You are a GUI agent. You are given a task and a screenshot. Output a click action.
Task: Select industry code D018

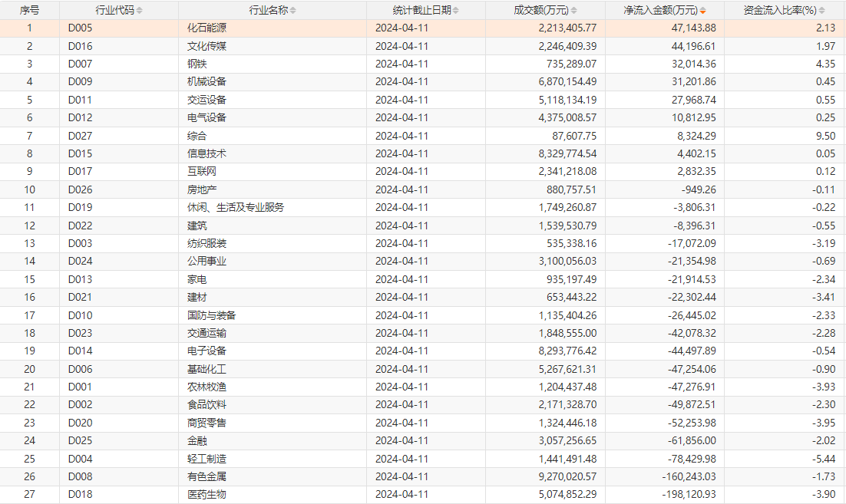point(80,495)
